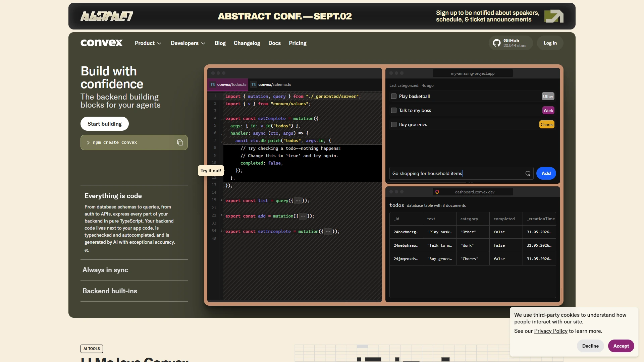Click the prompt chevron before npm create convex

point(88,142)
